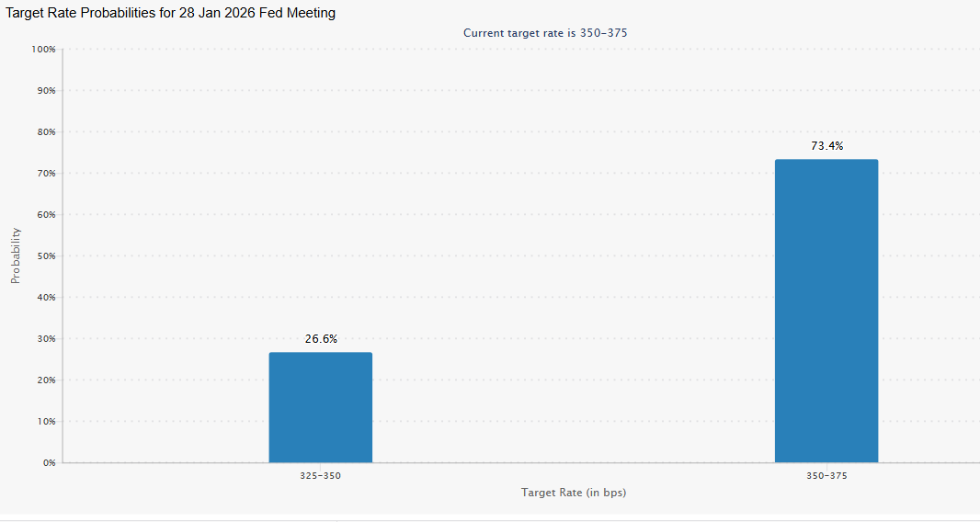Click the Probability y-axis title

16,255
